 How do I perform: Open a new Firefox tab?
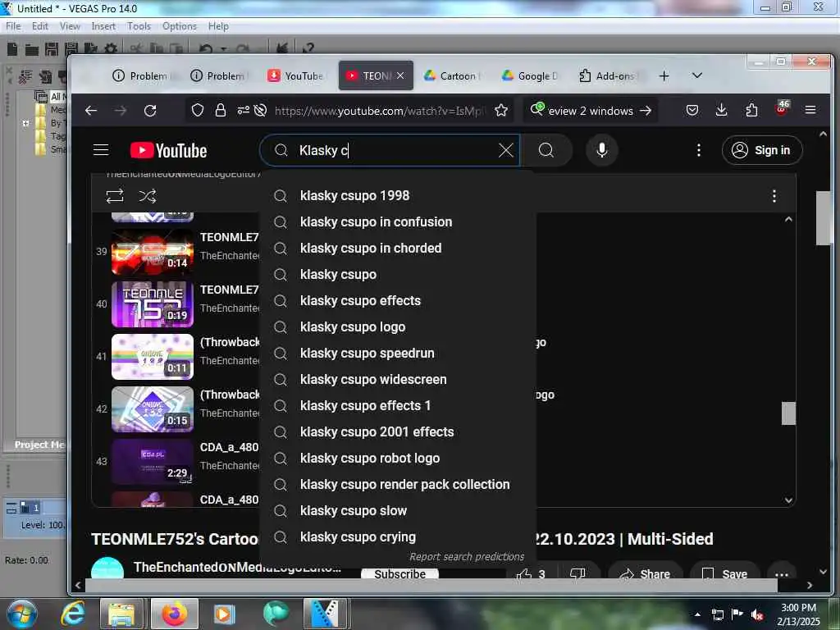tap(664, 76)
